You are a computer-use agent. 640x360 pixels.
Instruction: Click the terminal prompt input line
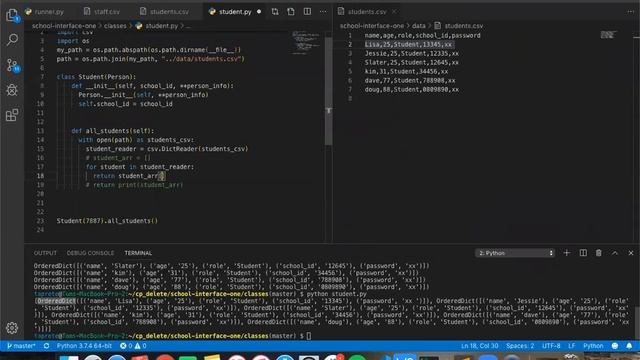coord(172,336)
